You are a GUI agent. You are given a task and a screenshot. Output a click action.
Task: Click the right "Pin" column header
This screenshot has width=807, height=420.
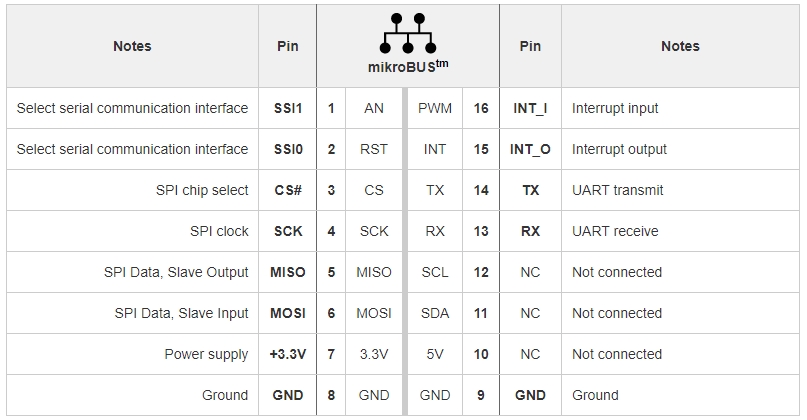point(530,46)
